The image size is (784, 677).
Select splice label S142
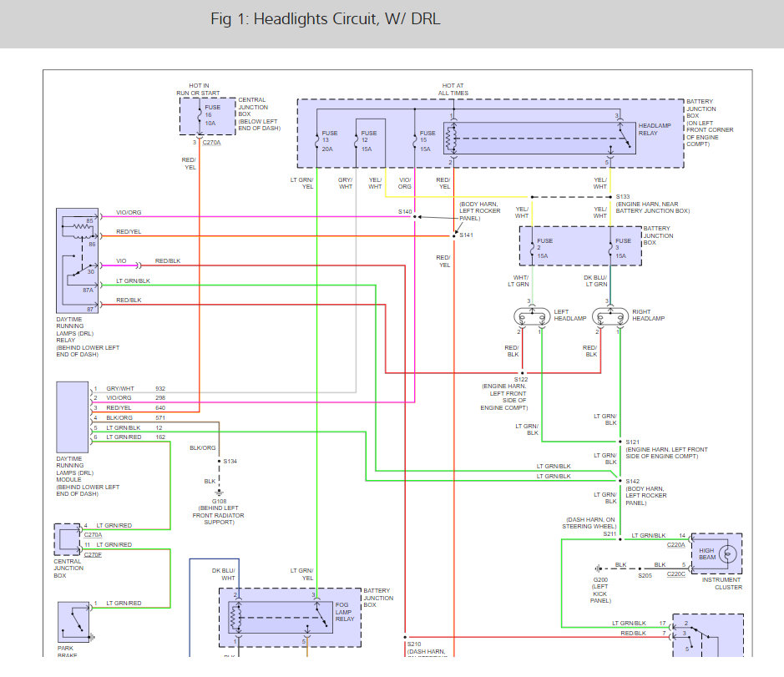[x=633, y=481]
